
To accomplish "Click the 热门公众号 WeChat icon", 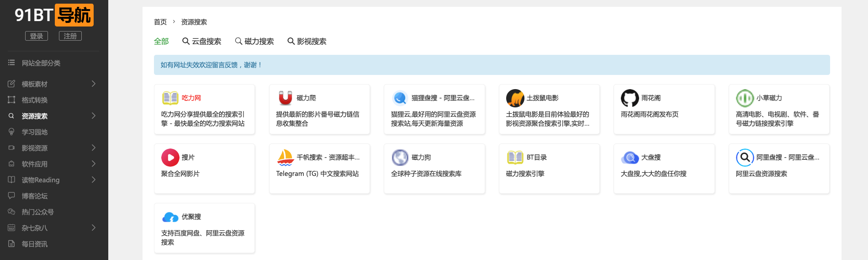I will (x=11, y=212).
